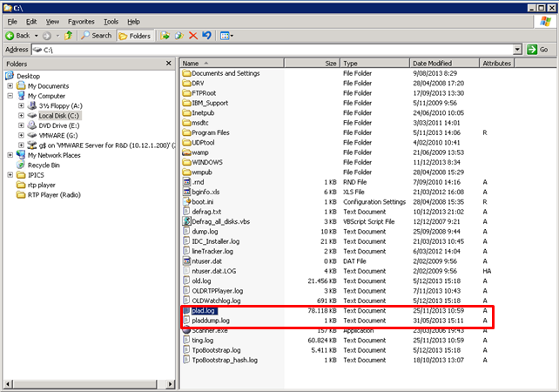Open the Search pane
Screen dimensions: 559x392
point(97,36)
